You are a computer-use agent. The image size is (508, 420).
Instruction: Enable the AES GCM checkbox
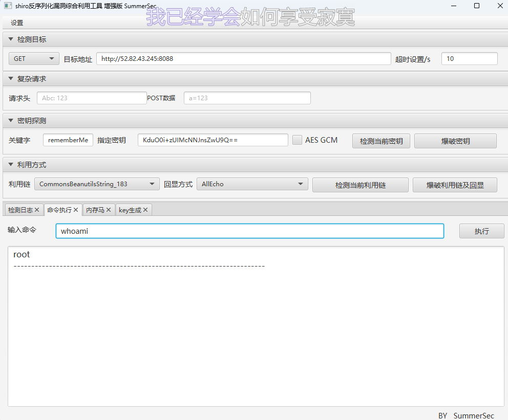[297, 140]
